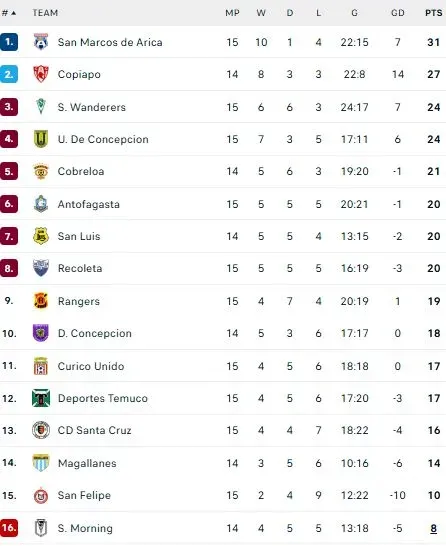Click the Magallanes striped shield
The height and width of the screenshot is (546, 446).
tap(41, 463)
